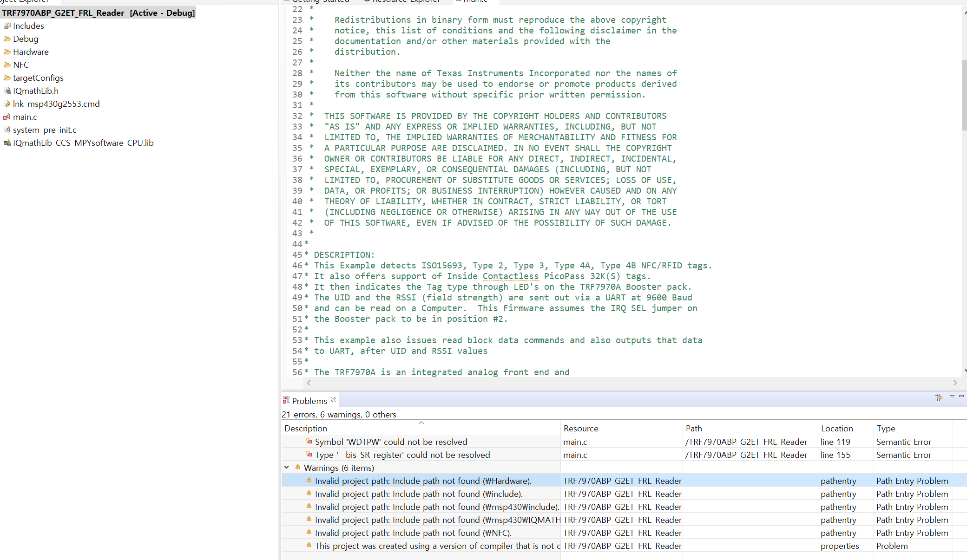The height and width of the screenshot is (560, 967).
Task: Open the Problems view menu dropdown
Action: pyautogui.click(x=952, y=397)
